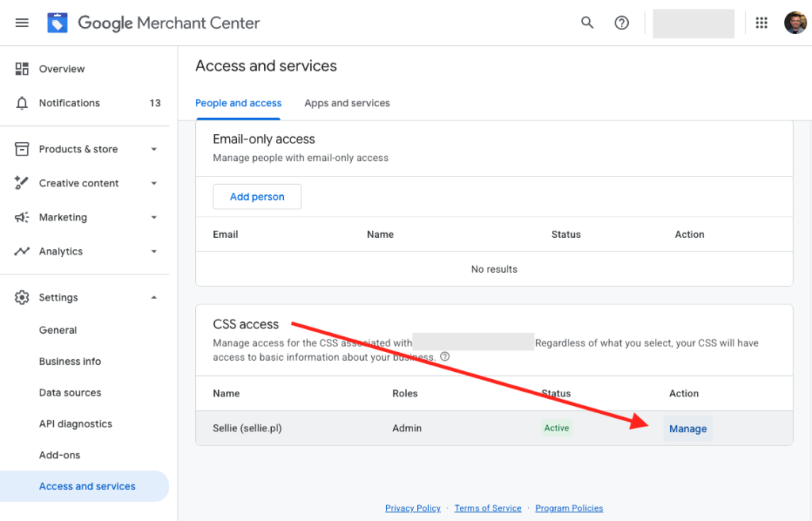
Task: Open the help question mark icon
Action: point(622,23)
